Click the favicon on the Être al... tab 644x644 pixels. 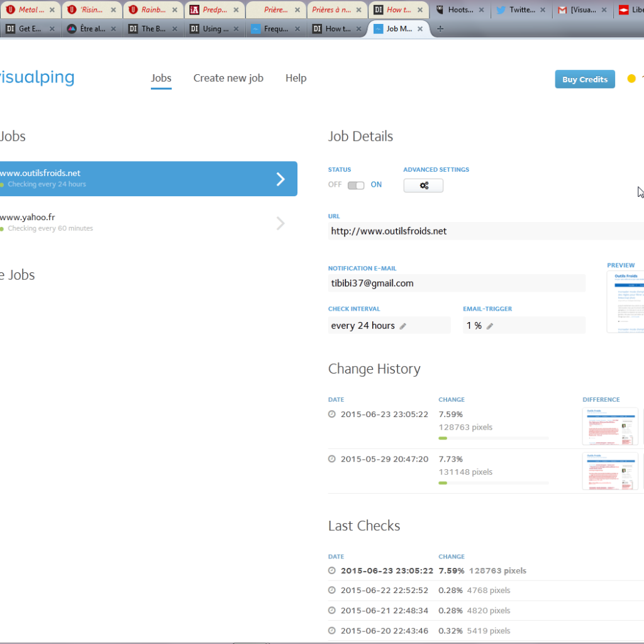72,29
